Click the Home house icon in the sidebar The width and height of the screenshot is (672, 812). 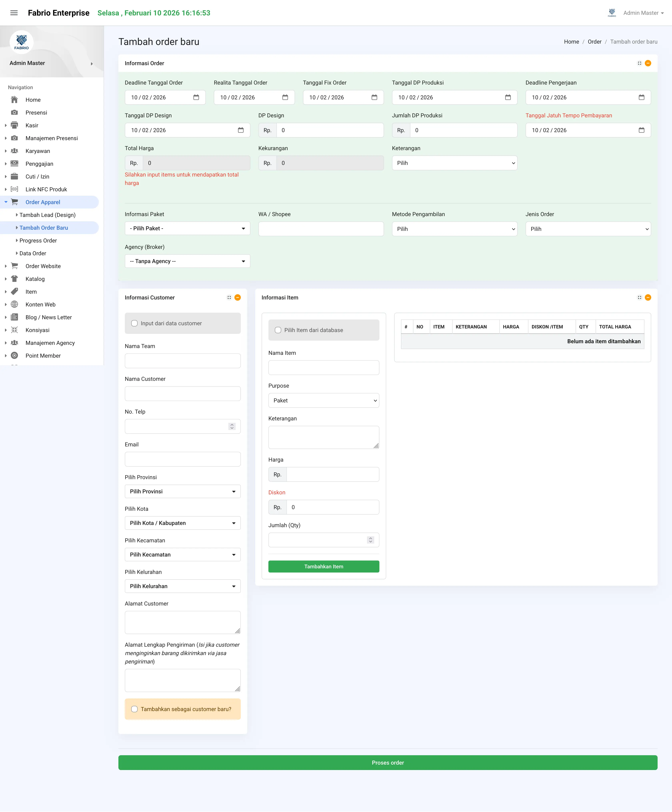14,100
